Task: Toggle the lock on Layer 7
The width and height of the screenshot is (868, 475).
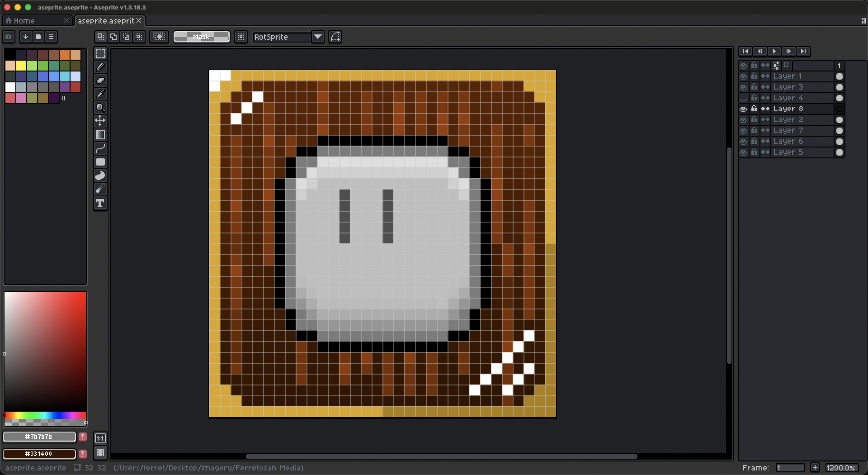Action: coord(754,131)
